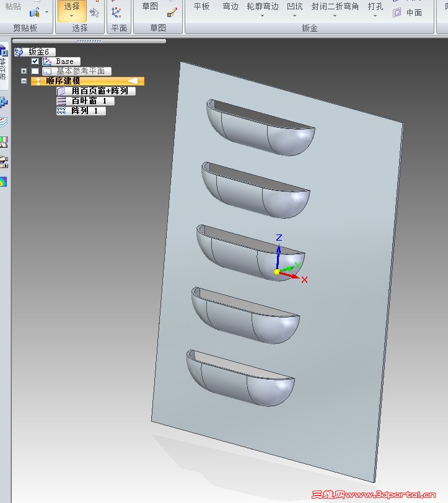The width and height of the screenshot is (448, 503).
Task: Click the PathFinder tab icon on left sidebar
Action: pyautogui.click(x=4, y=51)
